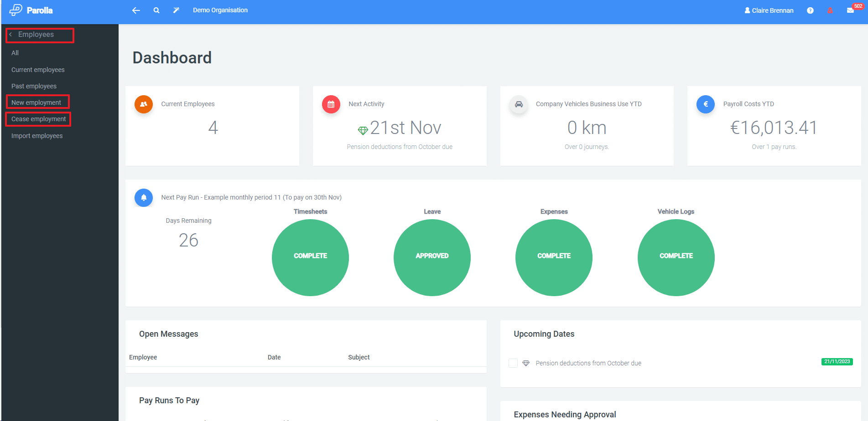
Task: Open the help question mark icon
Action: click(x=811, y=10)
